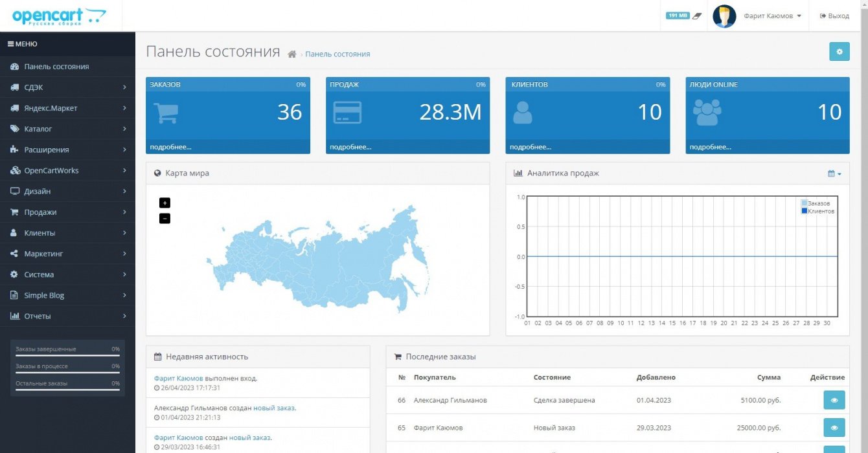Zoom out on the world map

165,219
